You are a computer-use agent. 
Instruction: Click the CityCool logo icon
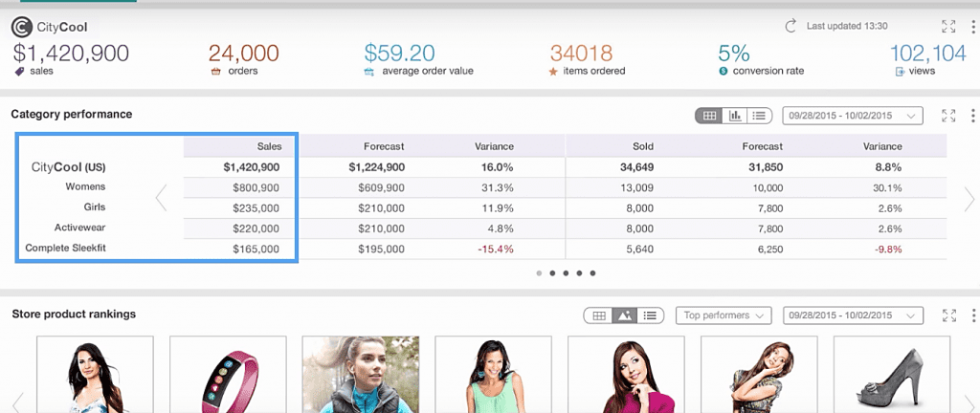point(22,27)
